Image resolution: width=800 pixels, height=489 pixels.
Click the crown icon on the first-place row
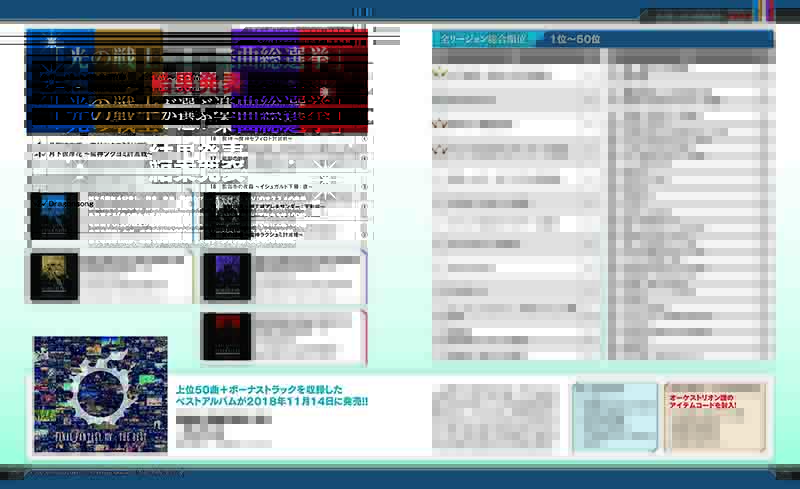[x=440, y=72]
